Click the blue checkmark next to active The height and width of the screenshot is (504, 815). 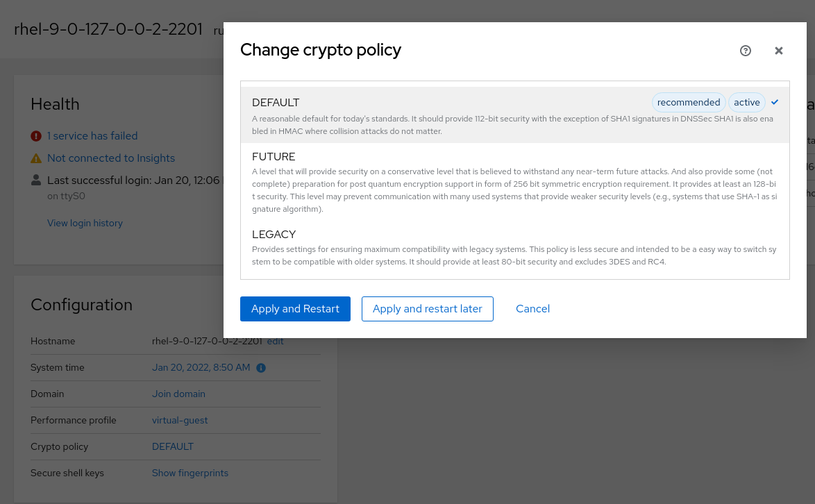click(x=775, y=102)
